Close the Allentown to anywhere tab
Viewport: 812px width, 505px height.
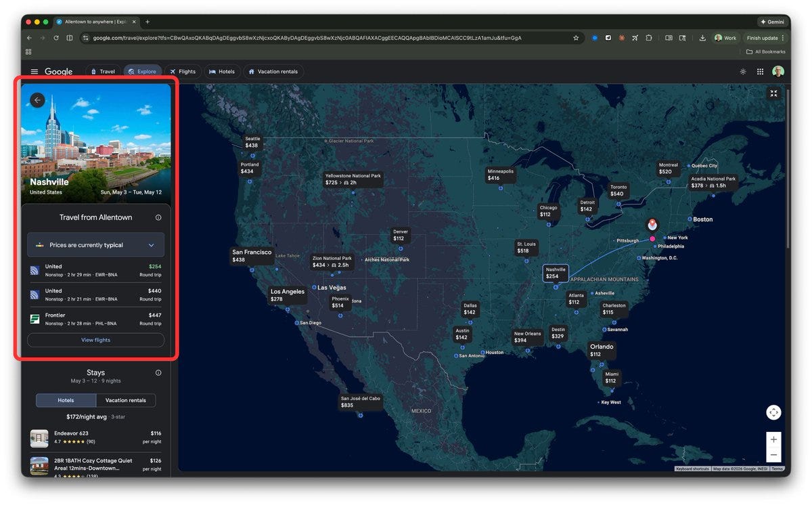[x=134, y=22]
